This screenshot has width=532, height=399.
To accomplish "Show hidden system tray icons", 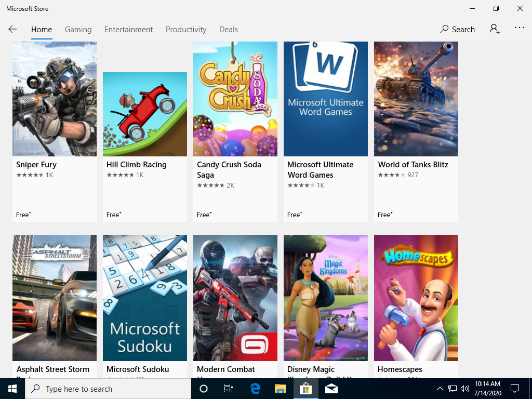I will pos(440,389).
